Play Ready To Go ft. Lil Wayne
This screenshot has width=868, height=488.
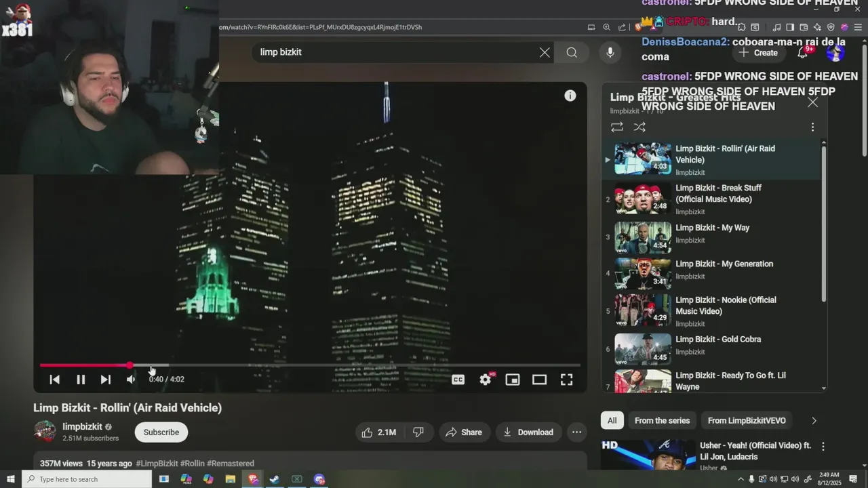[x=711, y=380]
